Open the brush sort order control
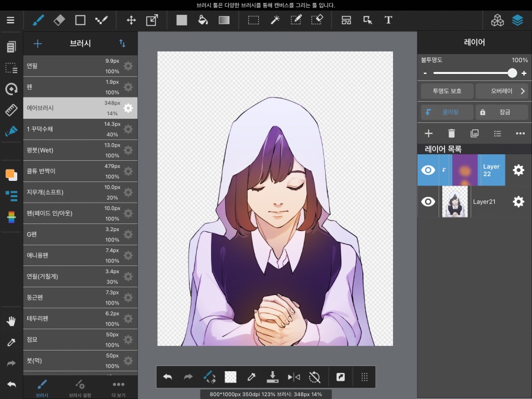The height and width of the screenshot is (399, 532). pyautogui.click(x=122, y=43)
